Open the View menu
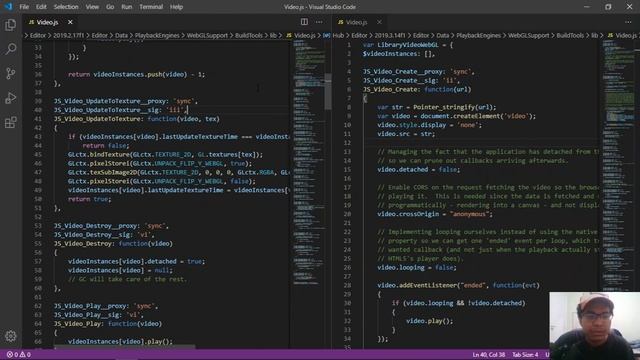 (92, 7)
